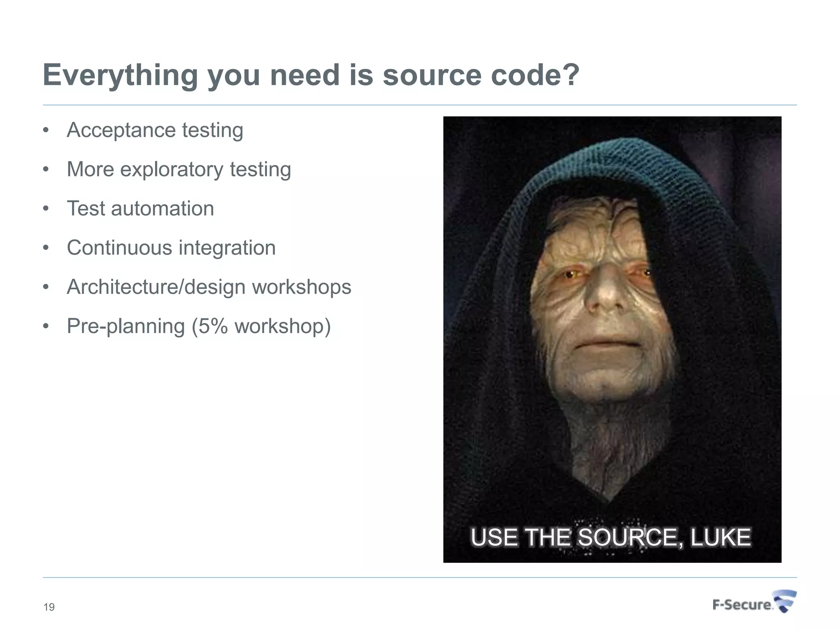Screen dimensions: 840x630
Task: Click the 'Test automation' bullet text
Action: [x=140, y=208]
